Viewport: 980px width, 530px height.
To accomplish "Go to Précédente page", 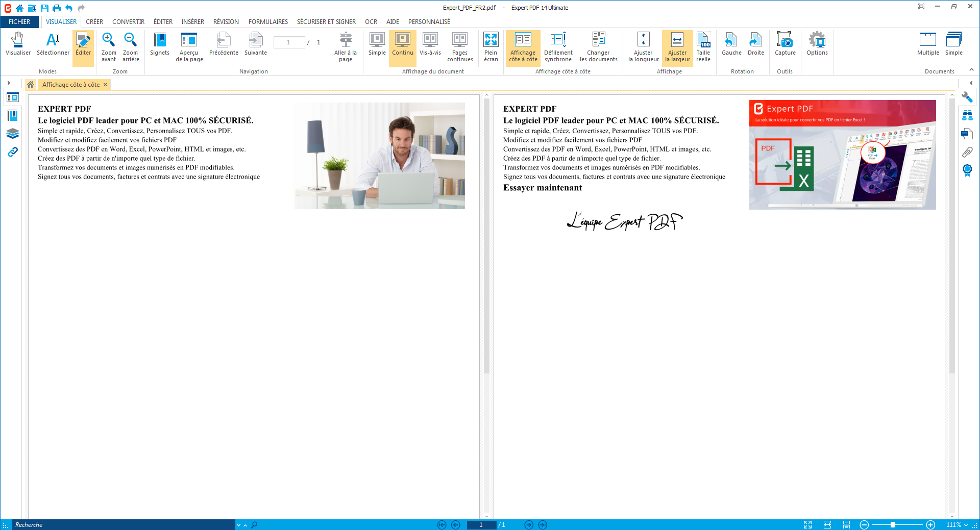I will coord(224,44).
